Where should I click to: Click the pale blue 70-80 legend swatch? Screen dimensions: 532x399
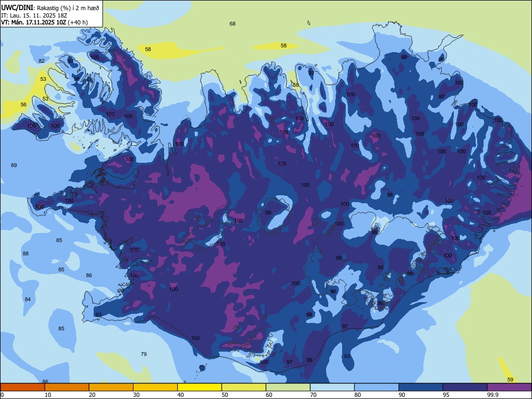coord(332,387)
